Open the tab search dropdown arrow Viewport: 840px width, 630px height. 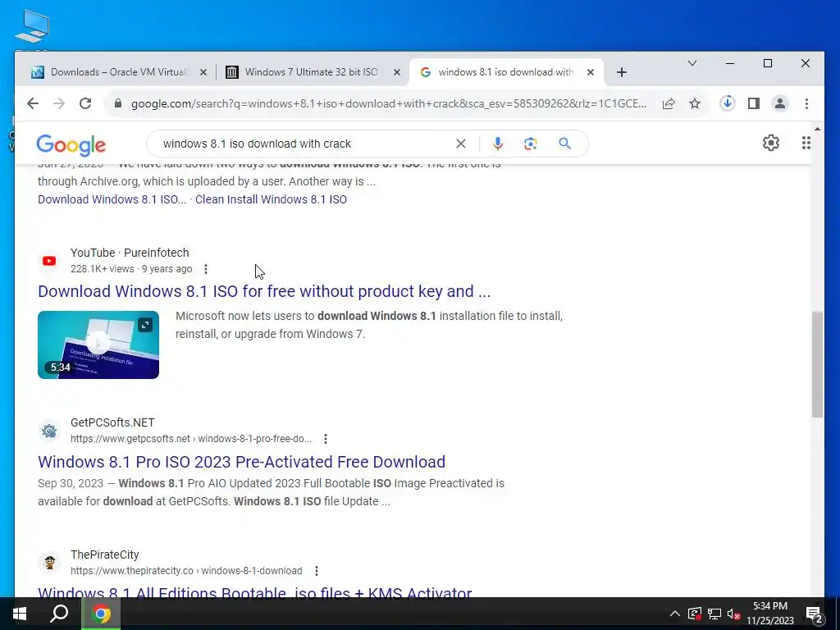pyautogui.click(x=692, y=63)
